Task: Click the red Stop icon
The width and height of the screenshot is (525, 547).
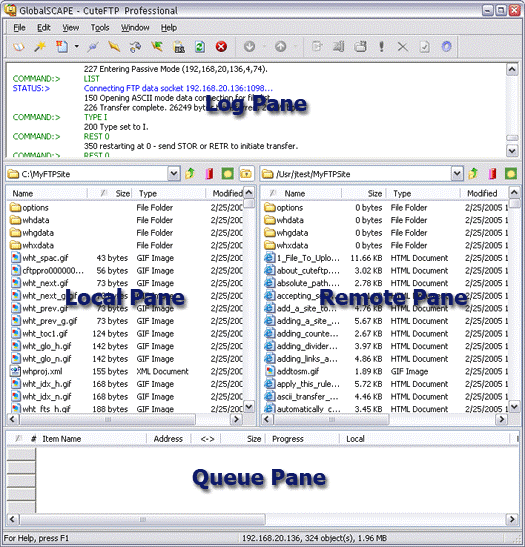Action: click(x=221, y=46)
